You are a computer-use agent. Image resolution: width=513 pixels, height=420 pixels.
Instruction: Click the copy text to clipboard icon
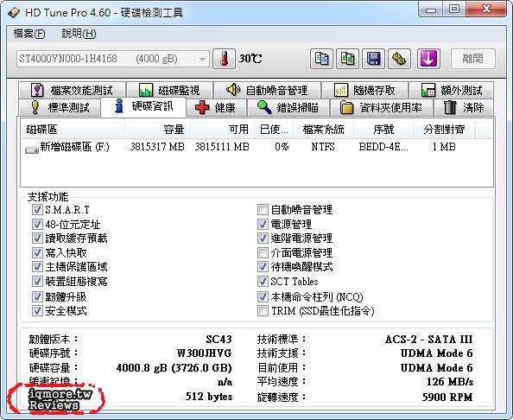click(321, 59)
